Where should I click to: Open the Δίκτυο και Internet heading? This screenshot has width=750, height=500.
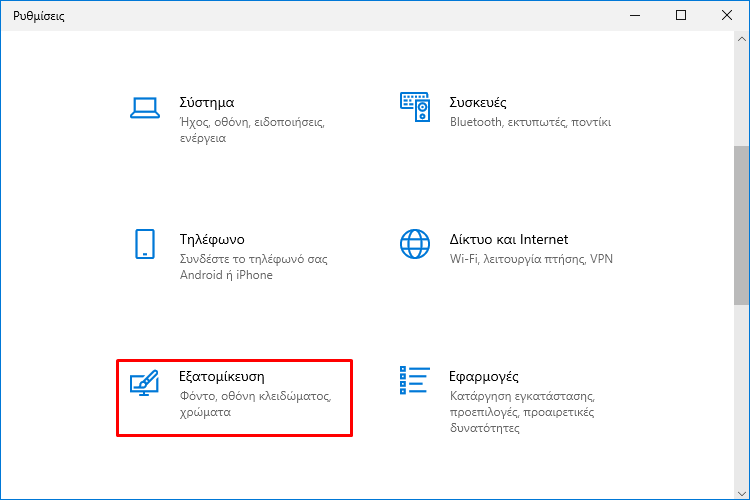click(508, 239)
